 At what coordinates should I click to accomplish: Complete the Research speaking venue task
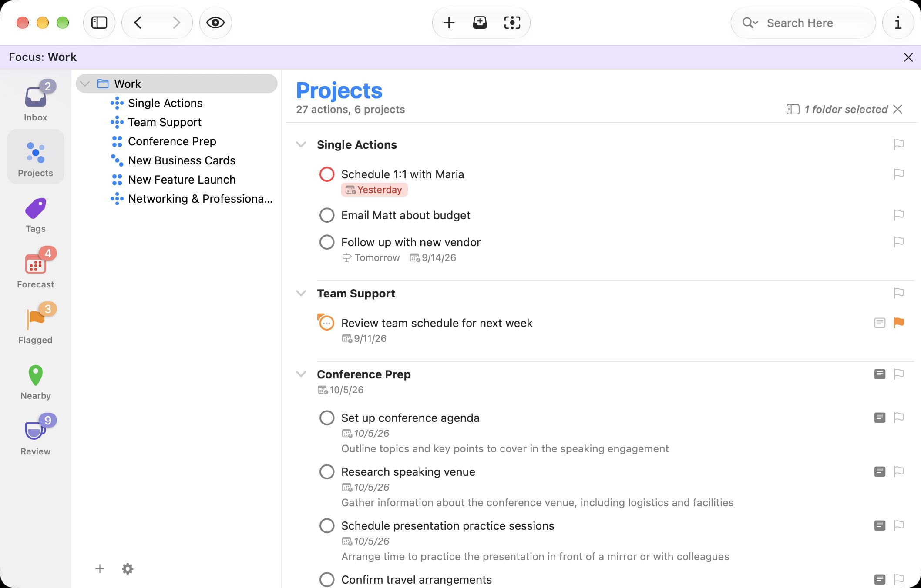click(327, 472)
